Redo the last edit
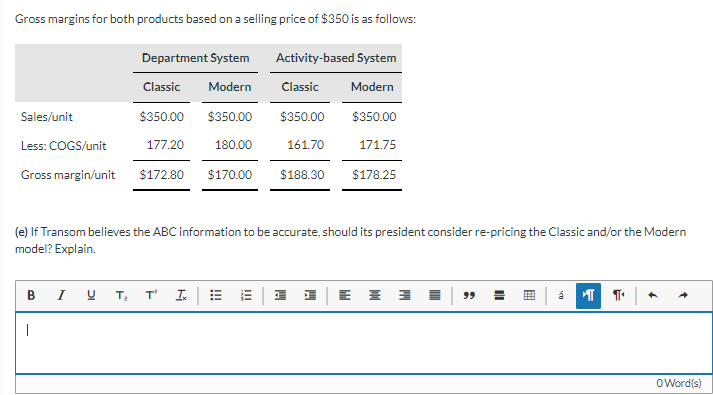The width and height of the screenshot is (713, 395). pyautogui.click(x=683, y=295)
